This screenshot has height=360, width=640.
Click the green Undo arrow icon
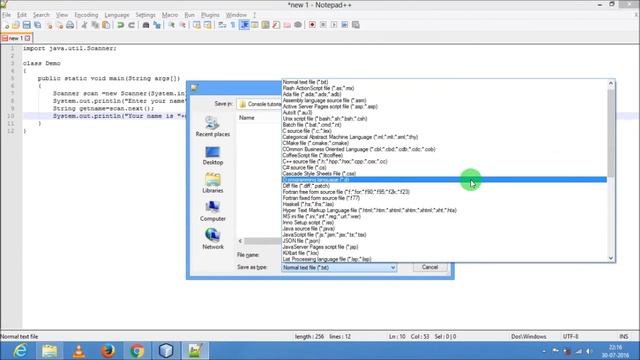[x=120, y=25]
